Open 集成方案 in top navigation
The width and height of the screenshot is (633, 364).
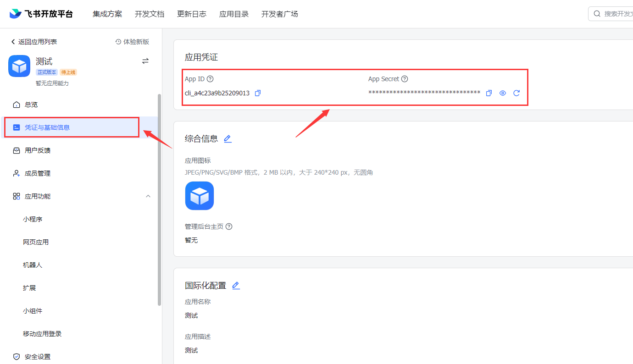tap(107, 14)
